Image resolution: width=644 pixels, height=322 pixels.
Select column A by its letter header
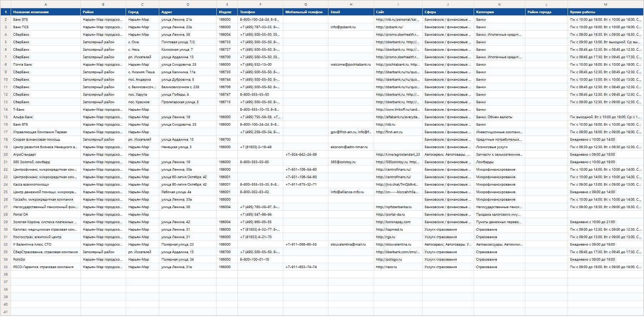[x=46, y=4]
